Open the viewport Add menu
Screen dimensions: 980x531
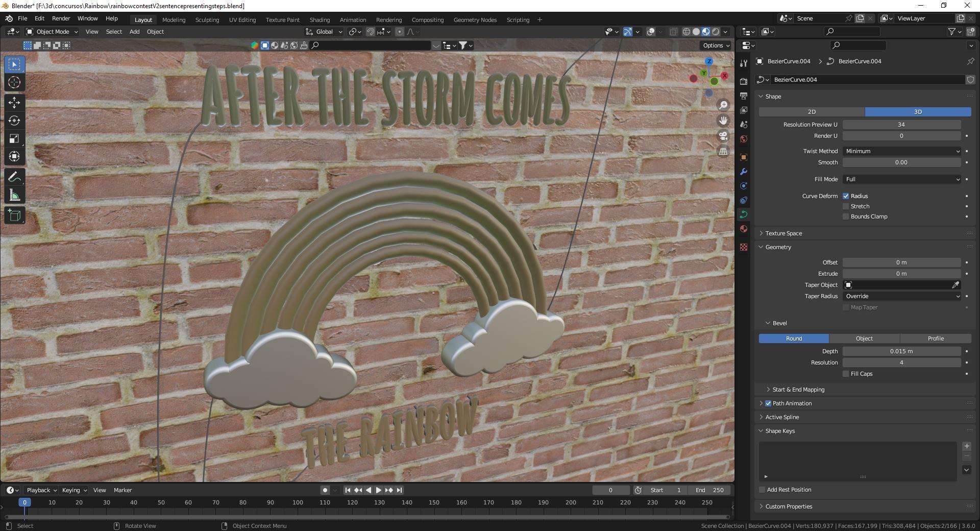pos(134,32)
